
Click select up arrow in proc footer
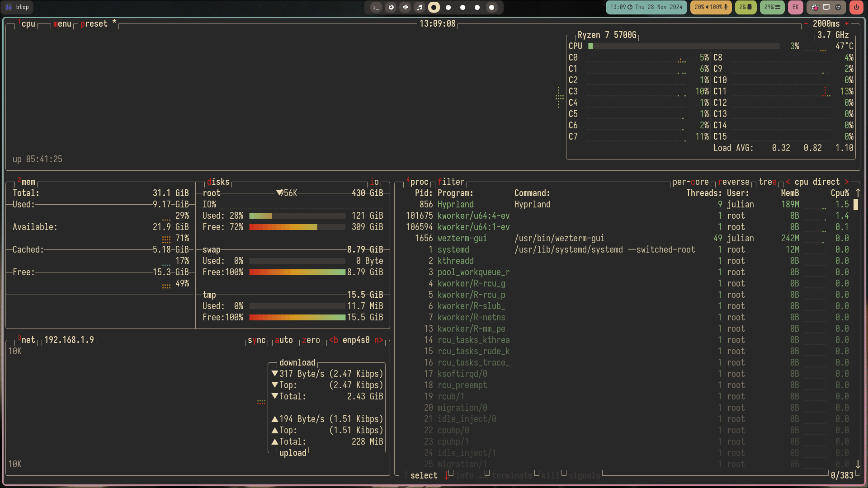[x=406, y=475]
